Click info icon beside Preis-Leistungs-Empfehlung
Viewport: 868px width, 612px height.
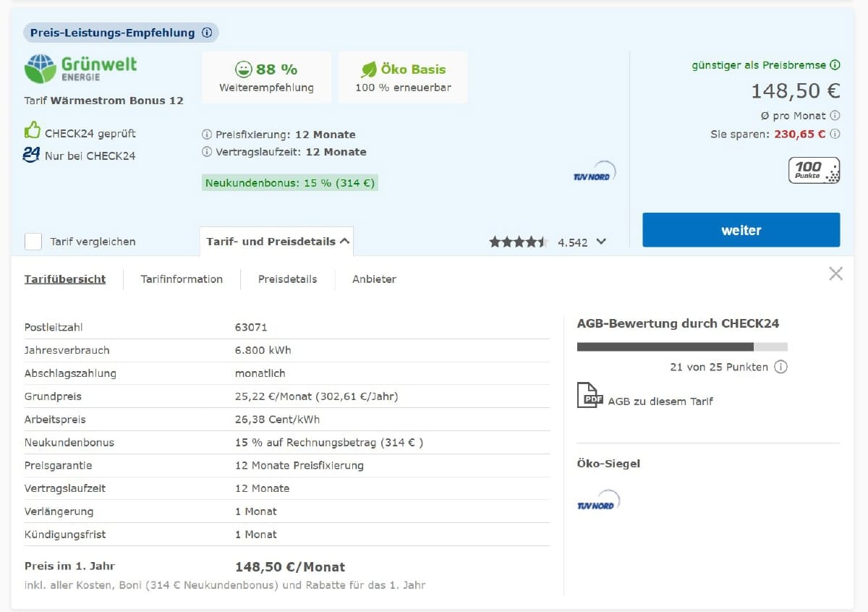(x=207, y=33)
